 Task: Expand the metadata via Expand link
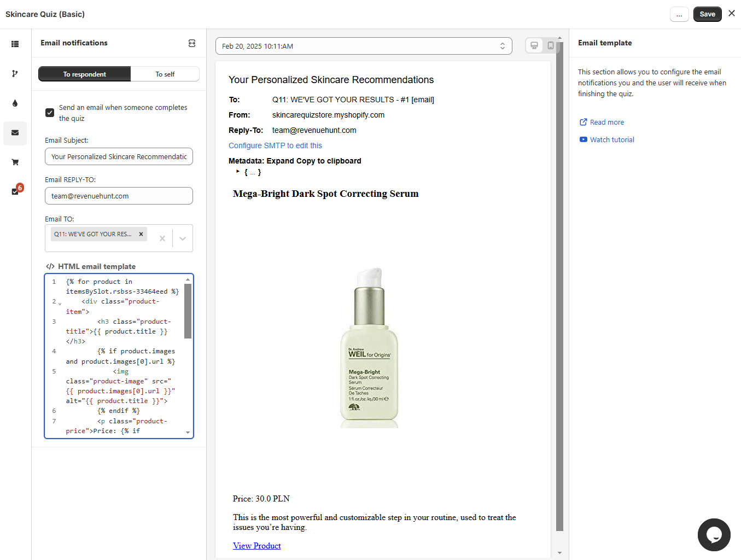(281, 161)
